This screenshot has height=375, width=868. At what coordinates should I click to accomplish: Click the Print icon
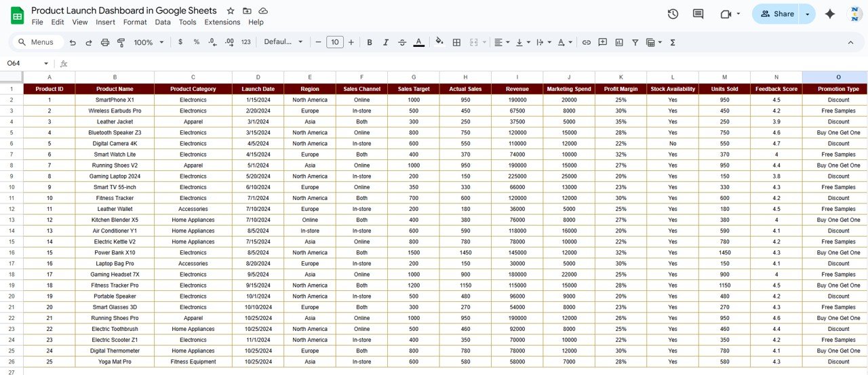105,42
